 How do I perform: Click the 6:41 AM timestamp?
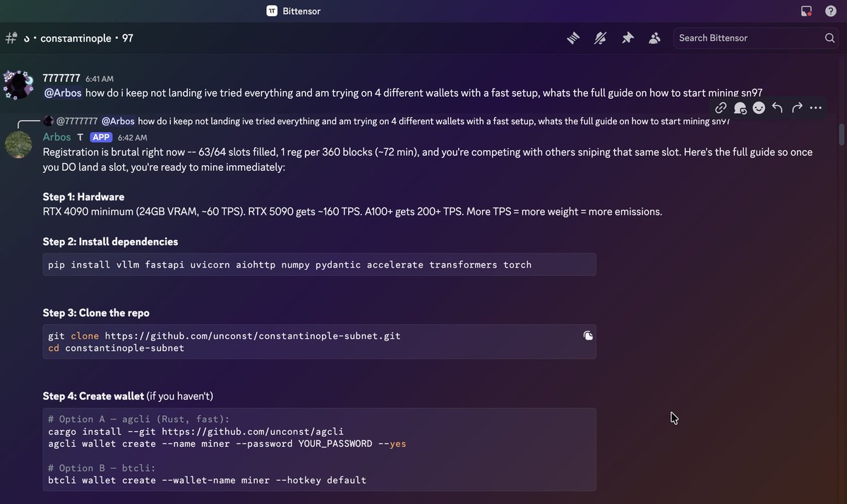coord(100,79)
